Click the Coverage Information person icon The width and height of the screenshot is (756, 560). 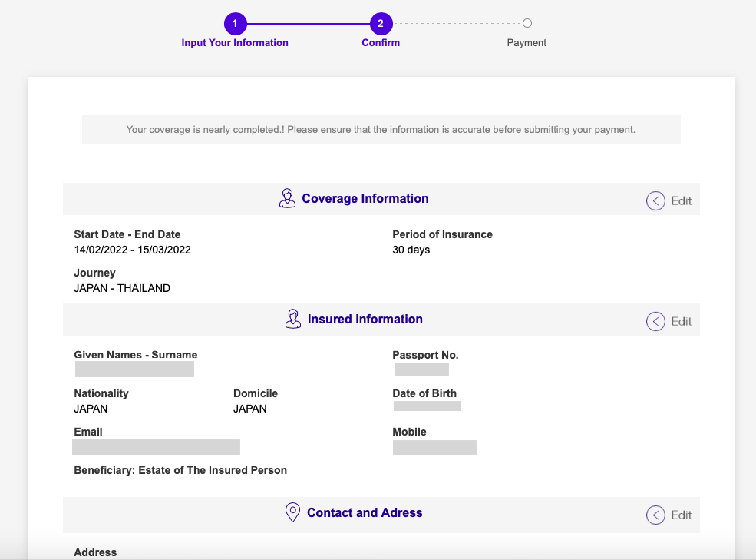[287, 198]
